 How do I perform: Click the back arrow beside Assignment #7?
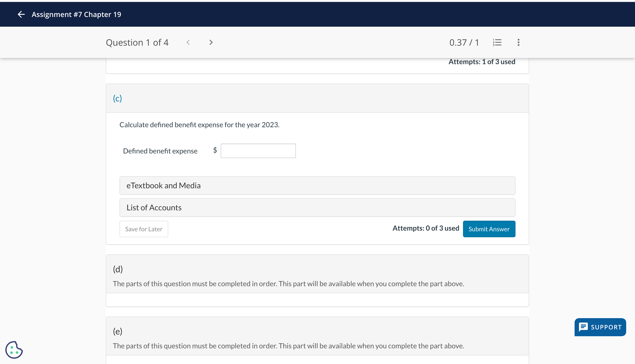(x=21, y=14)
